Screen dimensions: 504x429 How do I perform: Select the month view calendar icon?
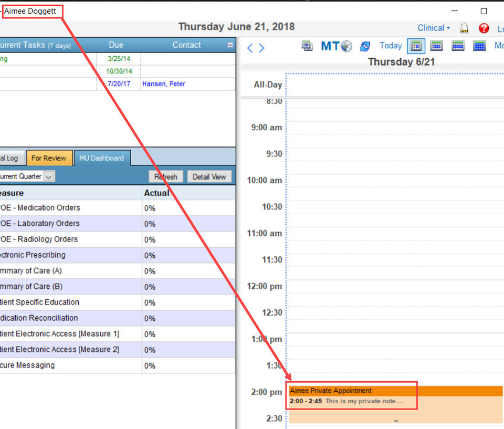tap(479, 46)
